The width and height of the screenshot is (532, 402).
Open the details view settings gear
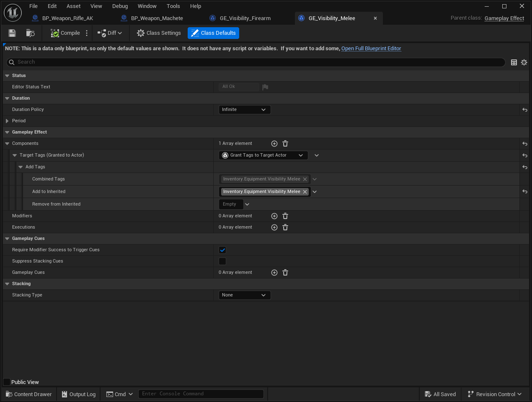pyautogui.click(x=524, y=62)
